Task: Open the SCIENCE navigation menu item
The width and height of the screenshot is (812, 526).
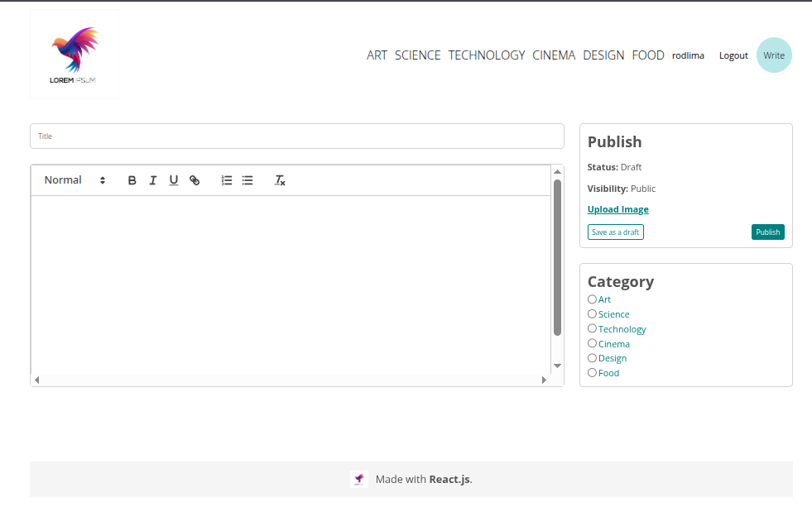Action: [x=417, y=55]
